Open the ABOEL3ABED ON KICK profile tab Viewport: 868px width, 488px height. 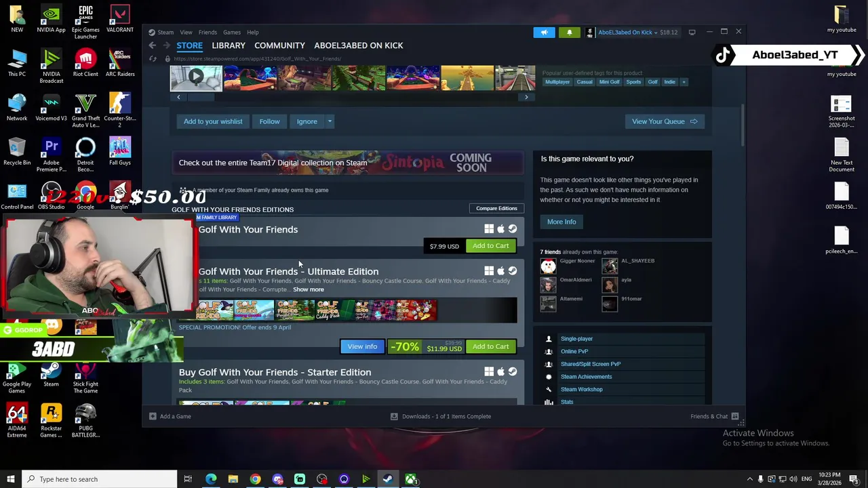coord(359,45)
